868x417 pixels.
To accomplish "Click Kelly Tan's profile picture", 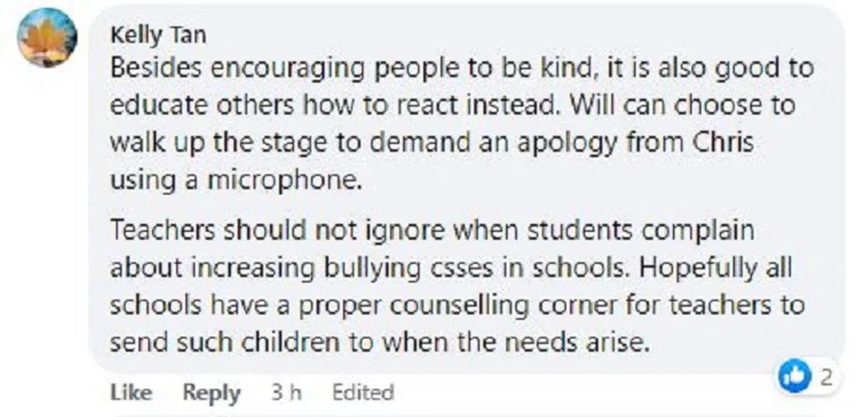I will pos(47,38).
